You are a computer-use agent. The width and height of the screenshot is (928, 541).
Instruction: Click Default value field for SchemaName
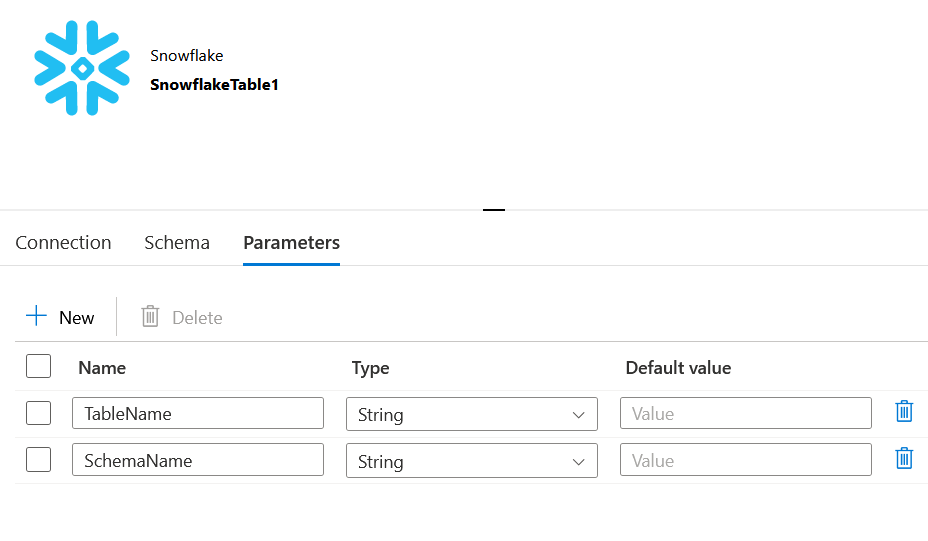click(x=745, y=461)
